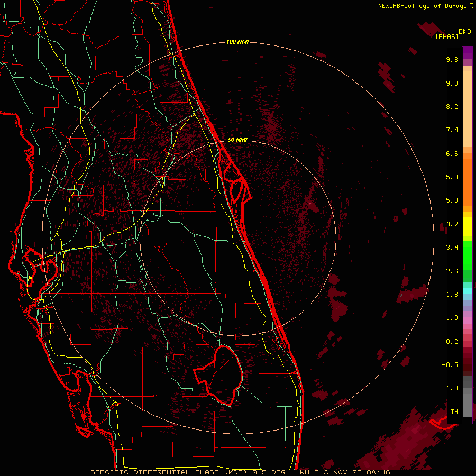Click the 0.2 value on the color scale
This screenshot has width=476, height=476.
[x=452, y=342]
